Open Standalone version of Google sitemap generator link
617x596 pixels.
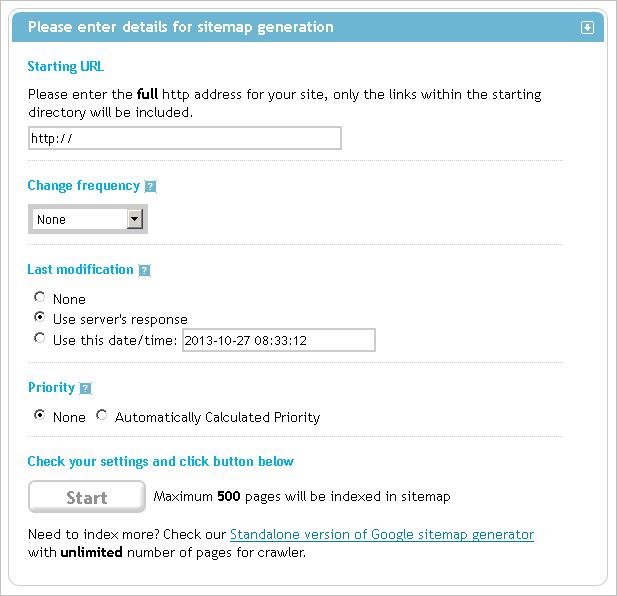click(382, 534)
